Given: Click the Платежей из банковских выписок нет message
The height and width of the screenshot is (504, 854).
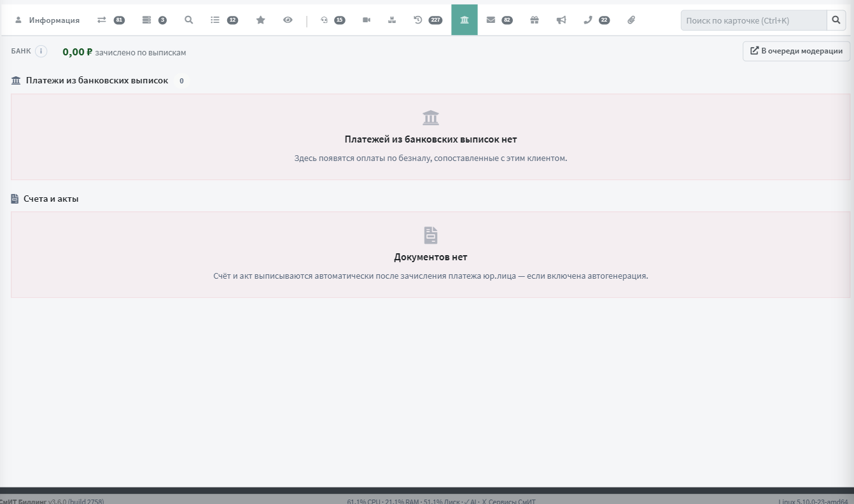Looking at the screenshot, I should pos(431,139).
